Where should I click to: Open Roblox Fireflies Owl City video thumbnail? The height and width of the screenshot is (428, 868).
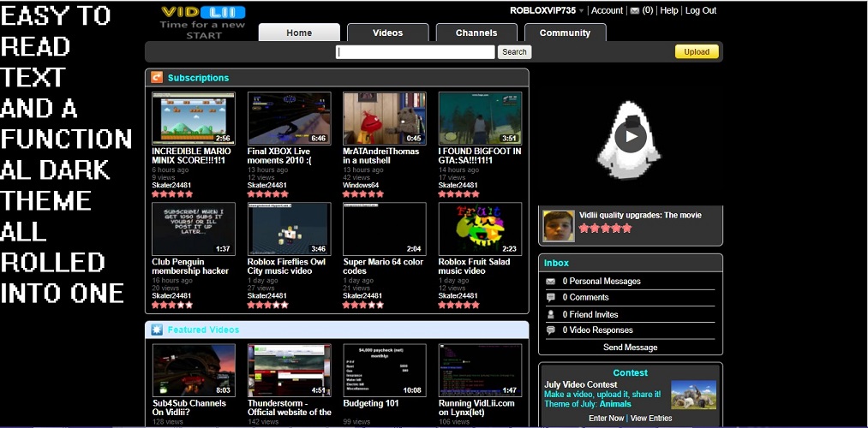click(289, 229)
